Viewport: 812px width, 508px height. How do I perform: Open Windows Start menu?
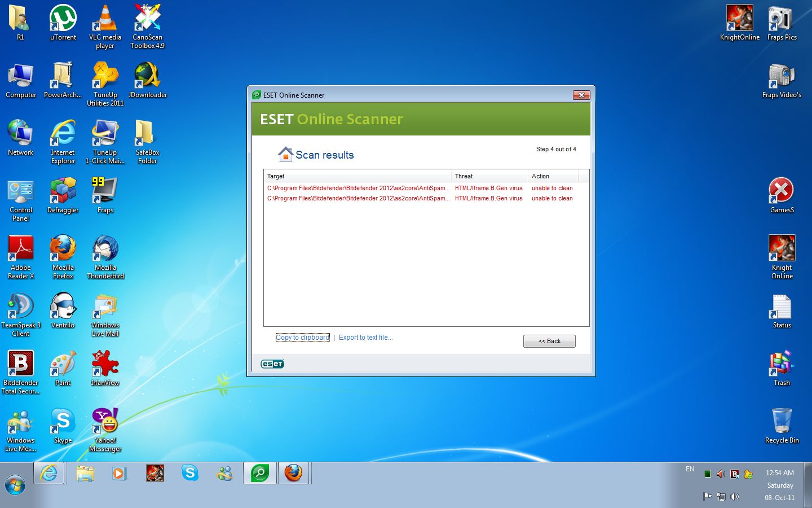coord(15,485)
